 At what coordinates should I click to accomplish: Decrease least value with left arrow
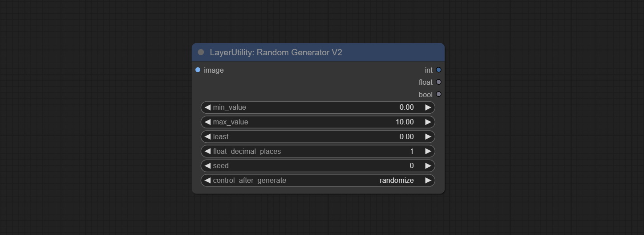tap(207, 137)
